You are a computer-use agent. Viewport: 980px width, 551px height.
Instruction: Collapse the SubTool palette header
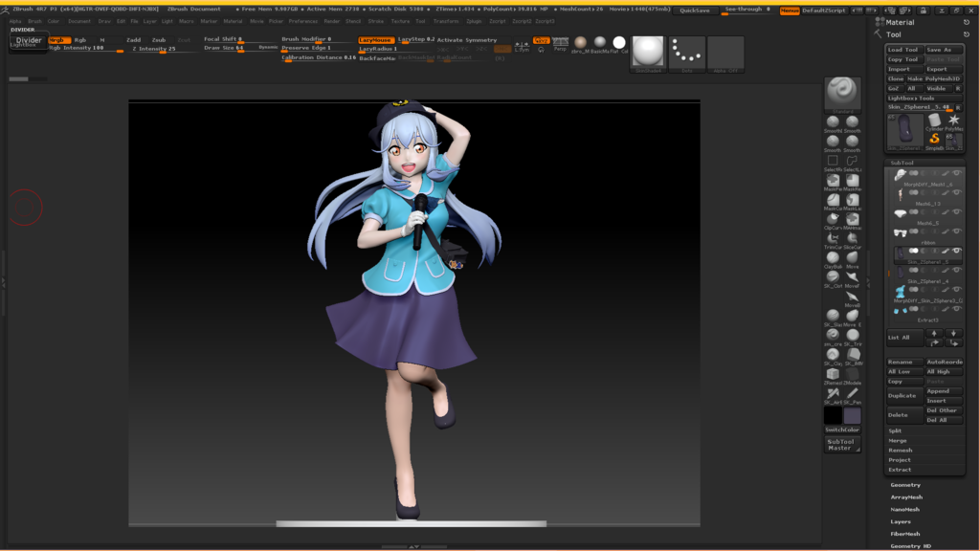tap(902, 163)
